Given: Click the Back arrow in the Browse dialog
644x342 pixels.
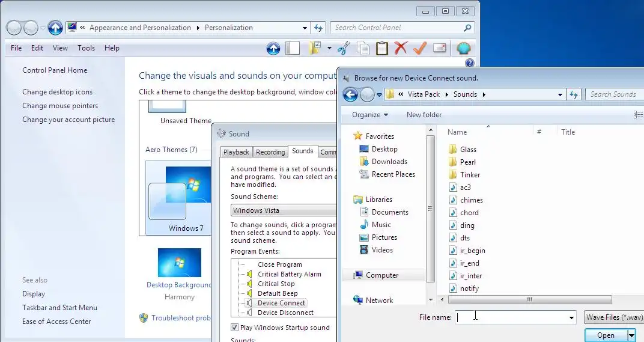Looking at the screenshot, I should tap(350, 94).
